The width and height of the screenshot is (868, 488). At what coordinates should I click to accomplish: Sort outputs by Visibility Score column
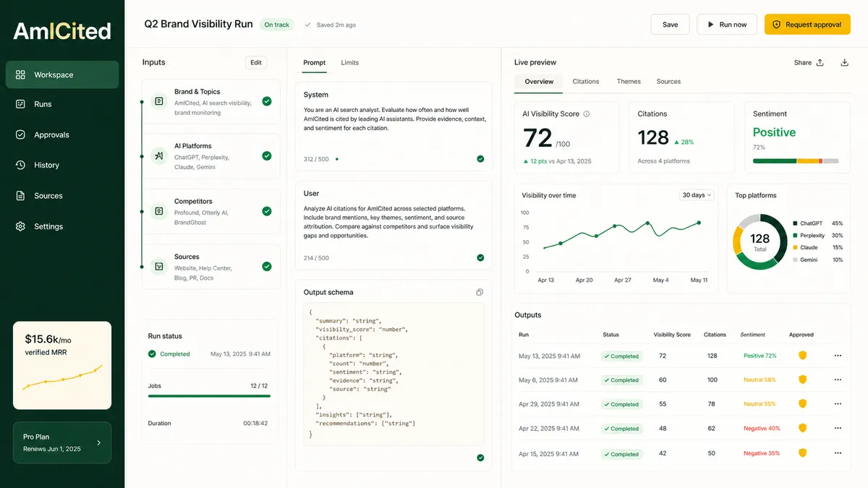click(672, 335)
